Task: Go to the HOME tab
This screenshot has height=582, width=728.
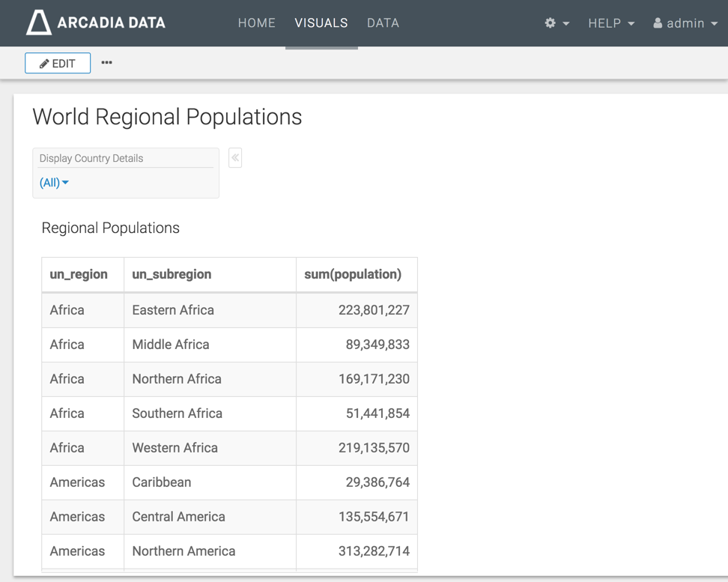Action: click(257, 23)
